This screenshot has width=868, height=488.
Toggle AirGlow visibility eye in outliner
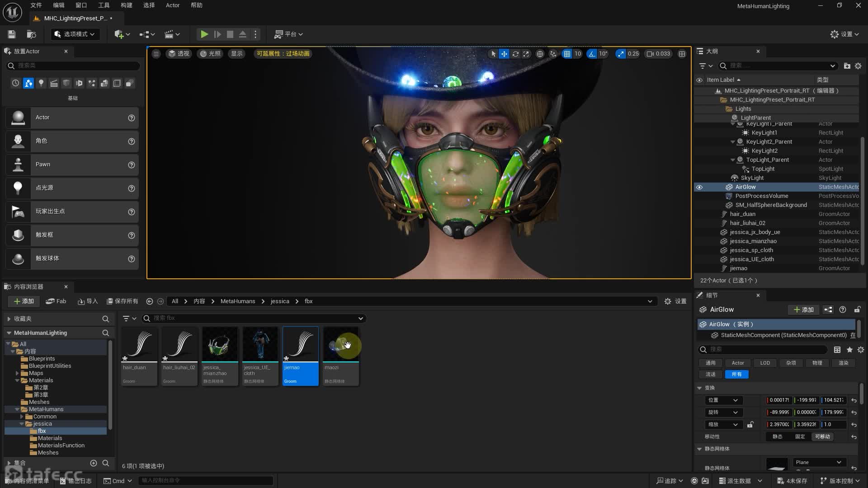[699, 187]
